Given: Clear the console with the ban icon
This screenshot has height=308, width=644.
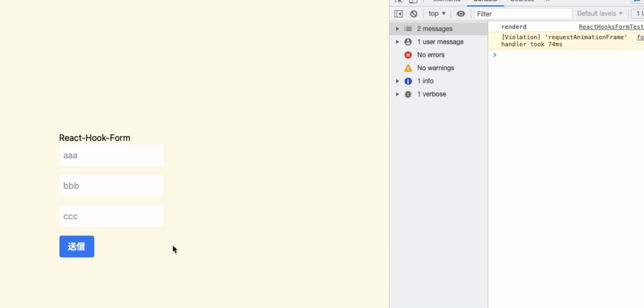Looking at the screenshot, I should [x=413, y=14].
